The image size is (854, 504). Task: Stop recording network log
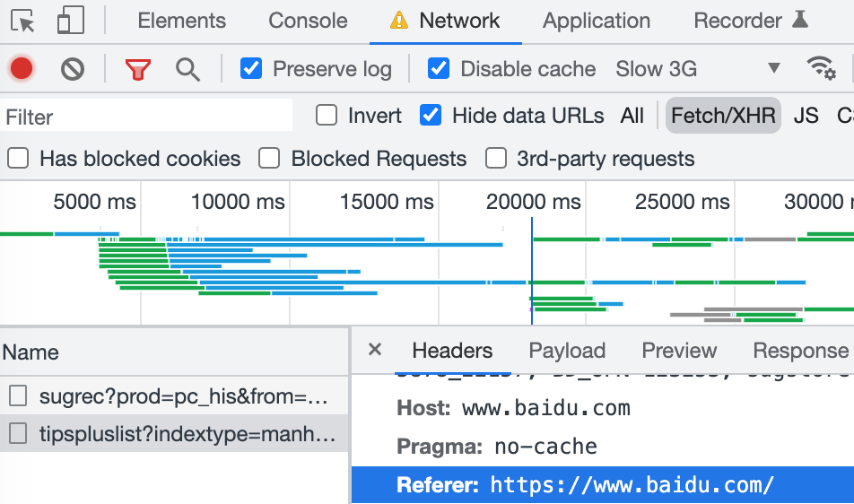[22, 69]
